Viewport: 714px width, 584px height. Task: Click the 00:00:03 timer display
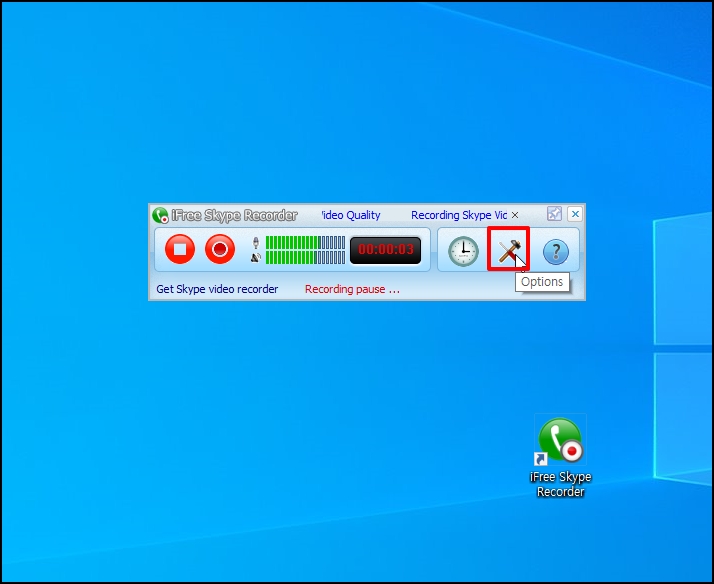(x=386, y=250)
